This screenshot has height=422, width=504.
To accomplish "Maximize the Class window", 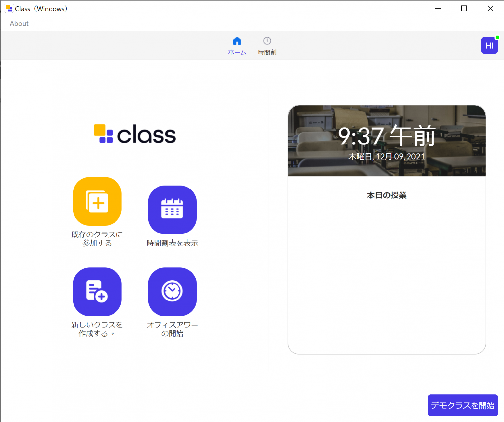I will [464, 9].
